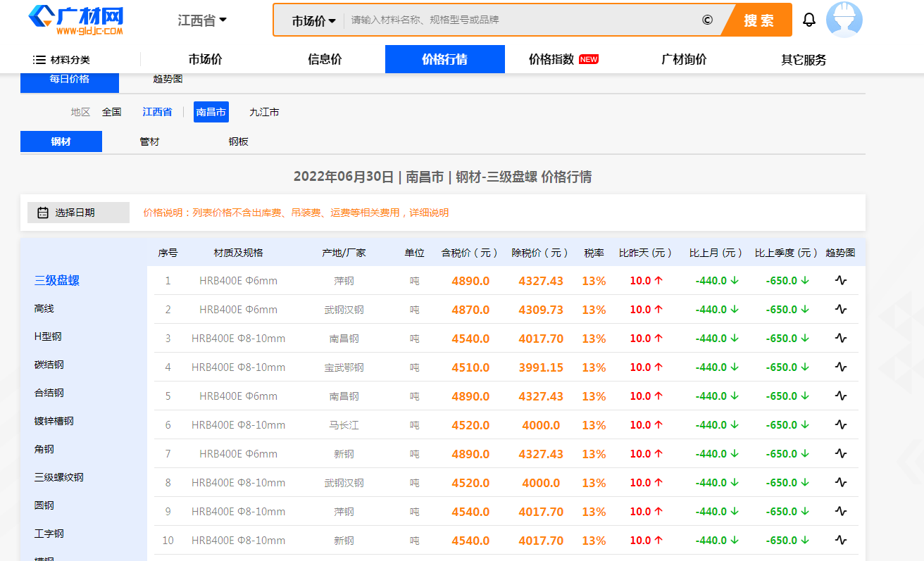The height and width of the screenshot is (561, 924).
Task: Open the 材料分类 hamburger menu
Action: (61, 60)
